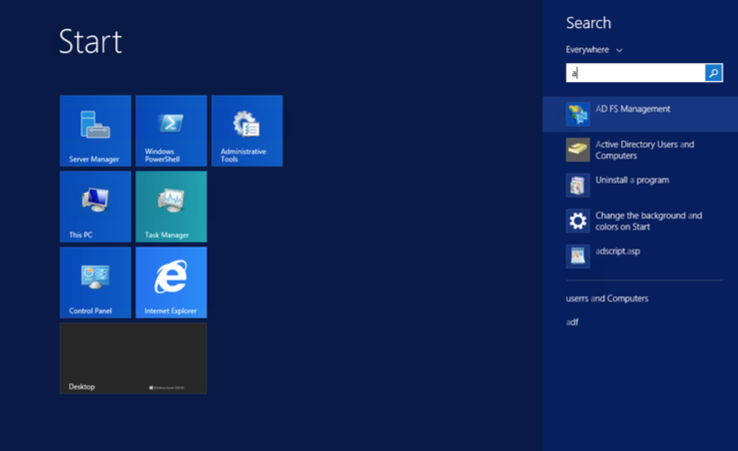The image size is (738, 451).
Task: Click the magnifying glass search button
Action: (x=714, y=73)
